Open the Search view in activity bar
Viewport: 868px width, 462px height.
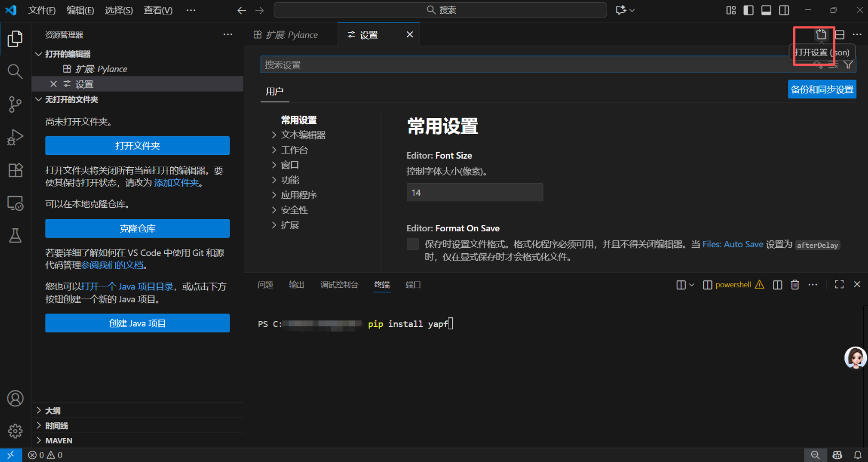click(15, 71)
